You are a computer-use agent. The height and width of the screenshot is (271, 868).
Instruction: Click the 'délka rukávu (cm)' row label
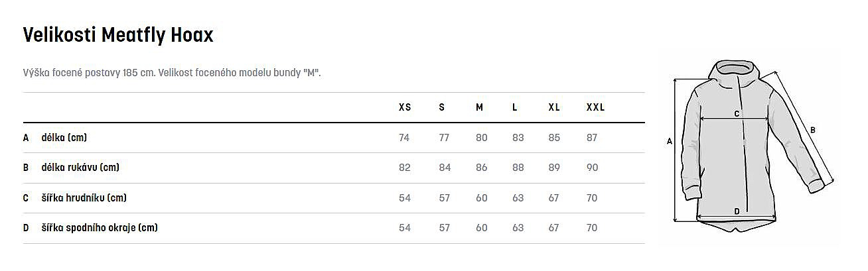[x=80, y=168]
